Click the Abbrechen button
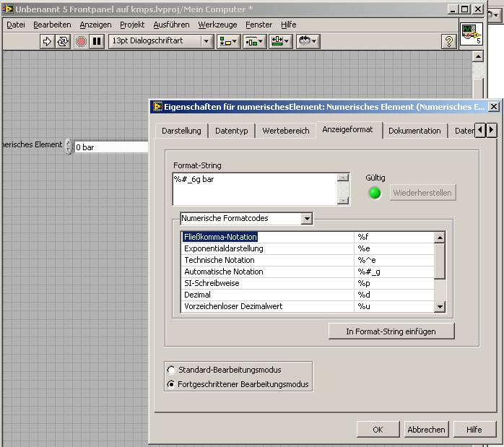The height and width of the screenshot is (447, 504). 426,429
